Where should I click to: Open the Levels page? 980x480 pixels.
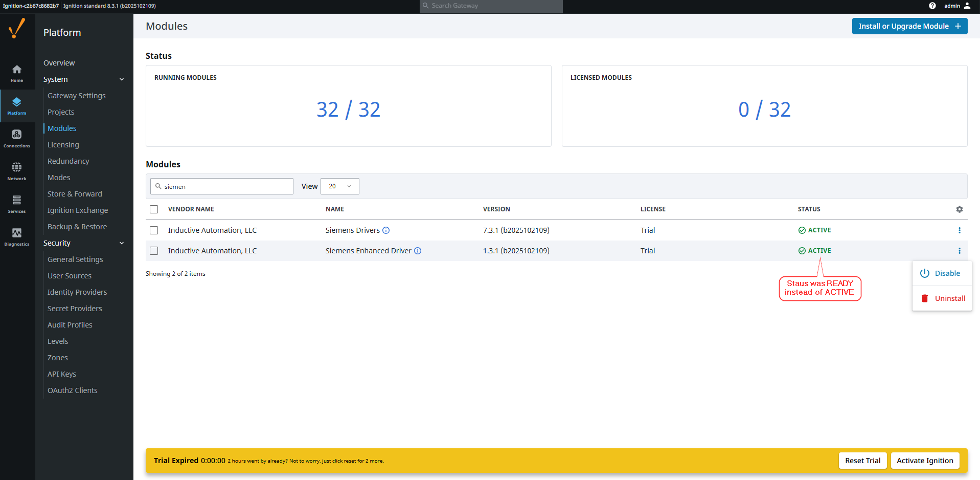(58, 341)
